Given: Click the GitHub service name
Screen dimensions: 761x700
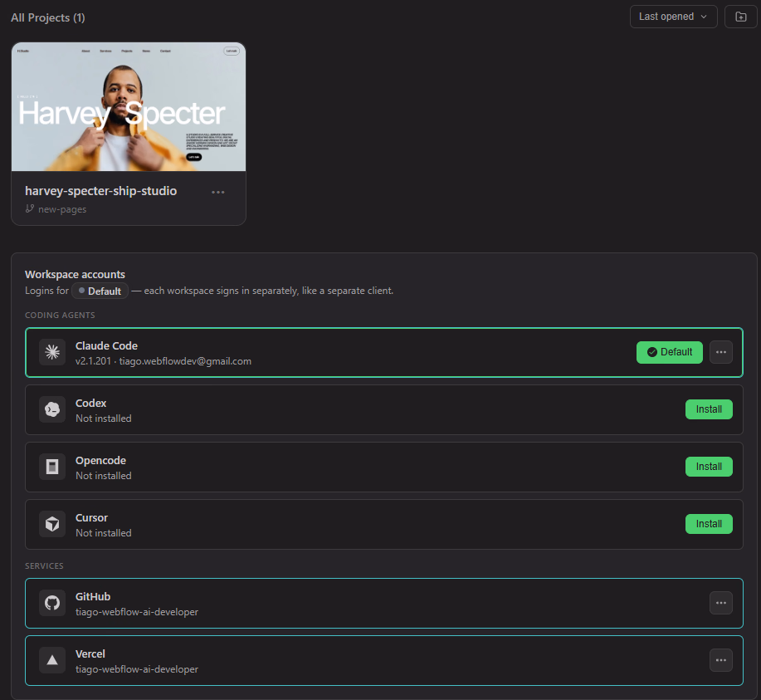Looking at the screenshot, I should [93, 596].
